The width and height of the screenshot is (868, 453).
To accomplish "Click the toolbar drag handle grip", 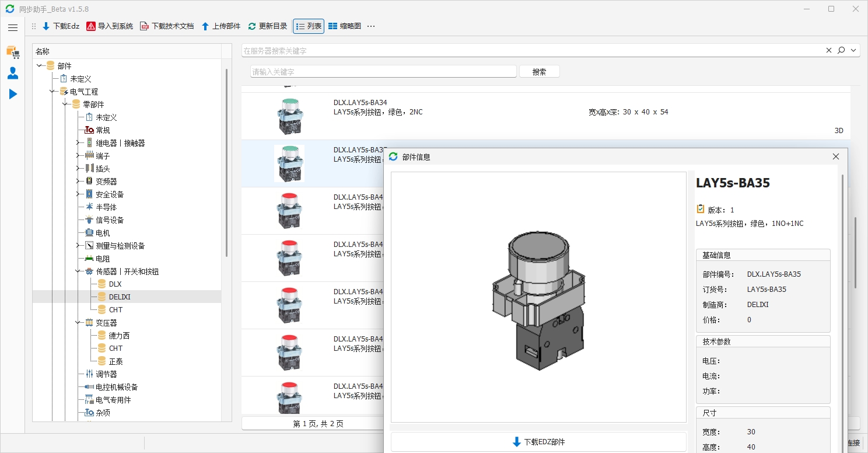I will 33,26.
